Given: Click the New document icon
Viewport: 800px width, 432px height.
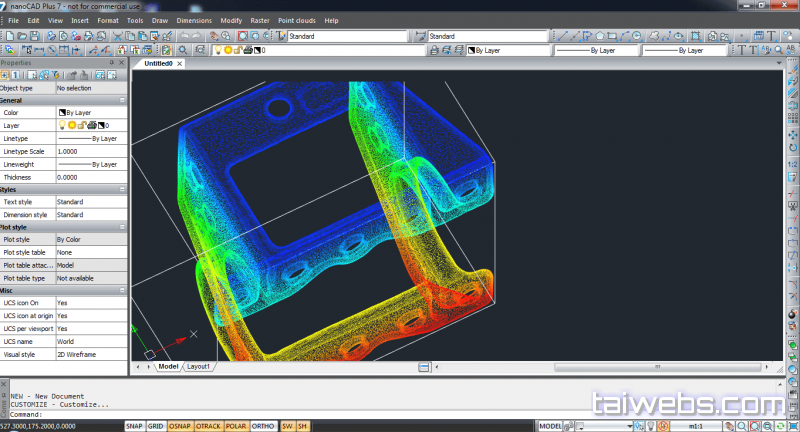Looking at the screenshot, I should click(x=8, y=36).
